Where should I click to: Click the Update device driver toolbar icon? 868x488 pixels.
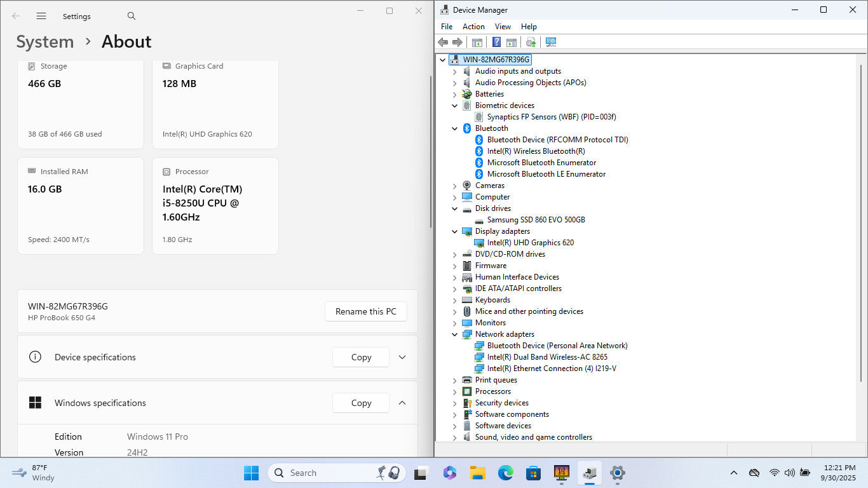[x=531, y=42]
